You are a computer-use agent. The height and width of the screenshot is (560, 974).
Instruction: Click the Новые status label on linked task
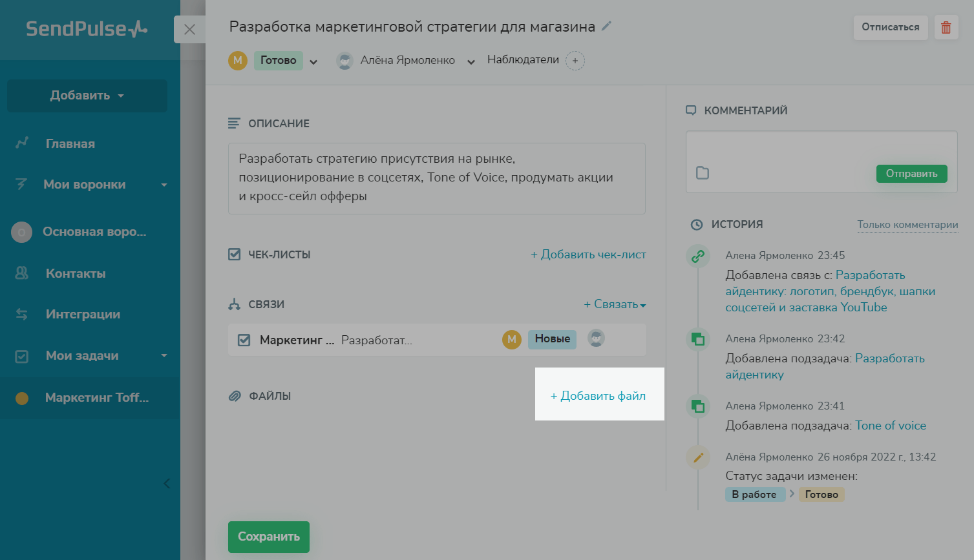552,339
